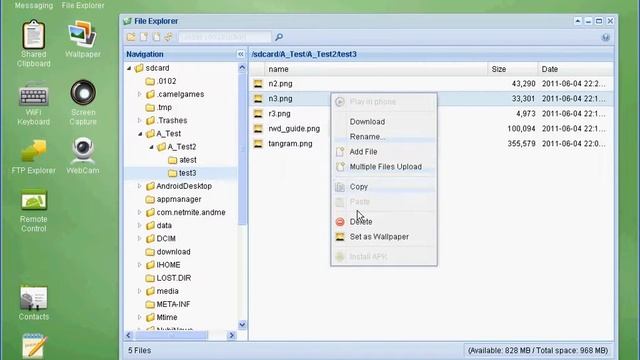This screenshot has width=640, height=360.
Task: Collapse the Navigation panel
Action: (240, 54)
